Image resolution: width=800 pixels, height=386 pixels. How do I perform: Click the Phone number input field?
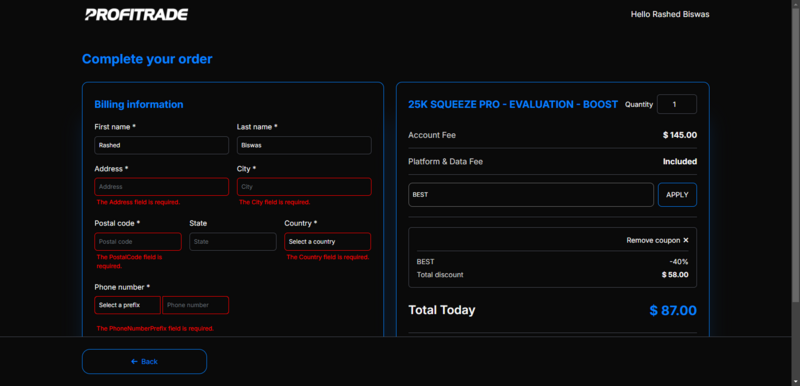pos(195,305)
